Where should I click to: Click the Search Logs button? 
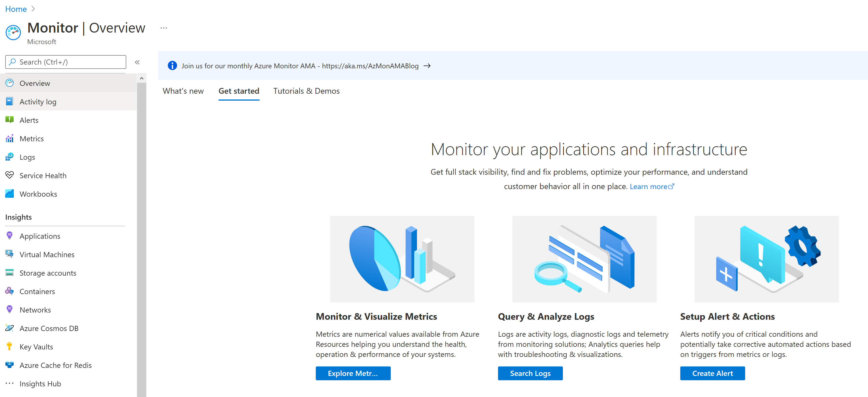(x=530, y=373)
